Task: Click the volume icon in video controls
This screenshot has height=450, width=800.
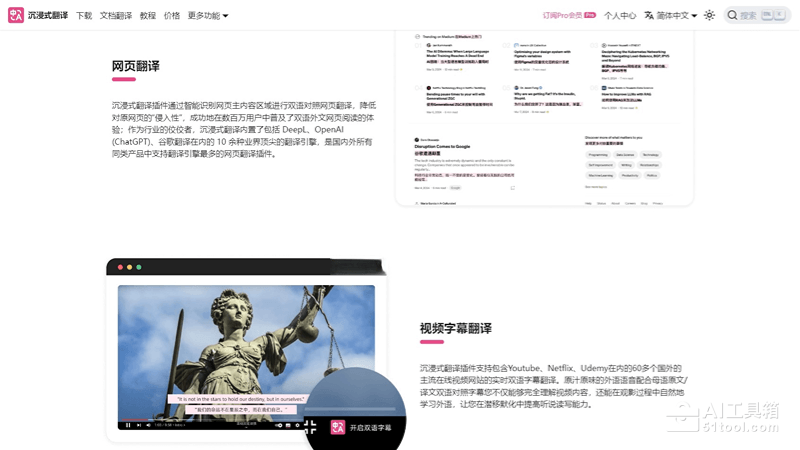Action: pyautogui.click(x=149, y=426)
